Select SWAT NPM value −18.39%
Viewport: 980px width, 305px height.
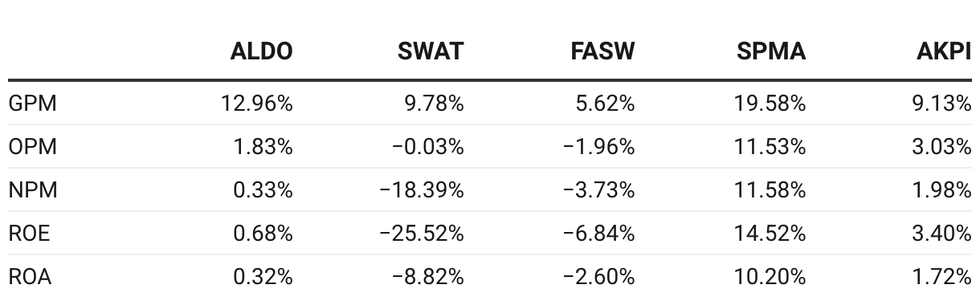click(422, 190)
